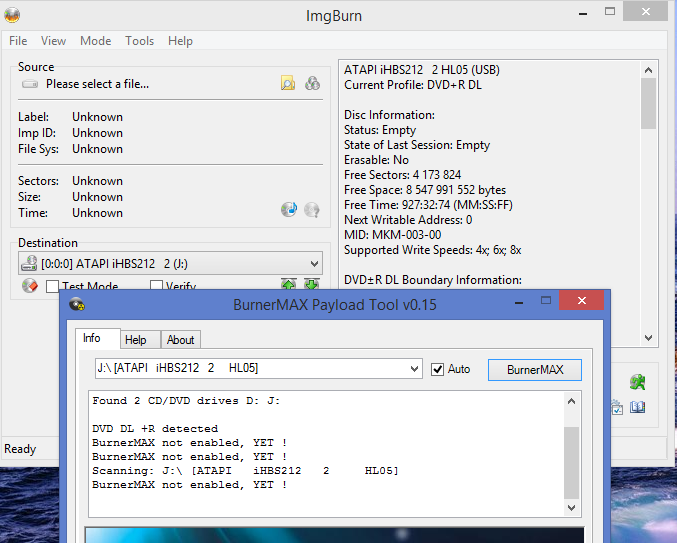Screen dimensions: 677x543
Task: Click the 'Ready' status bar text
Action: click(x=20, y=449)
